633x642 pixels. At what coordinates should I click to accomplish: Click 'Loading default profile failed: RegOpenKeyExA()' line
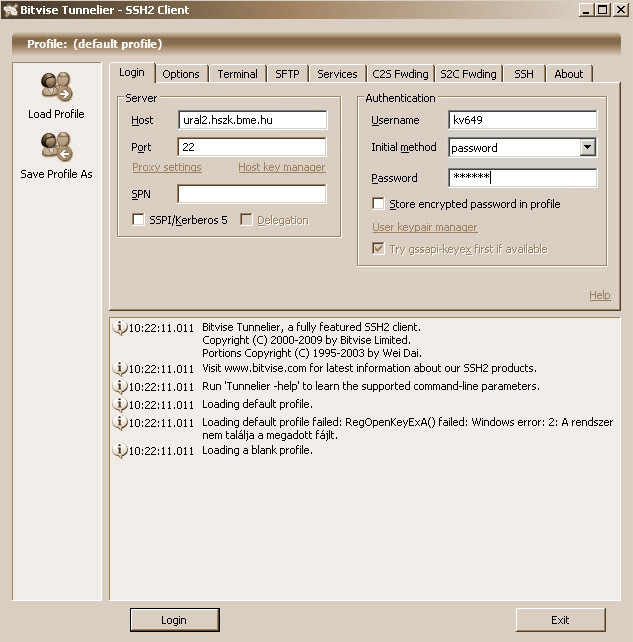pyautogui.click(x=407, y=422)
